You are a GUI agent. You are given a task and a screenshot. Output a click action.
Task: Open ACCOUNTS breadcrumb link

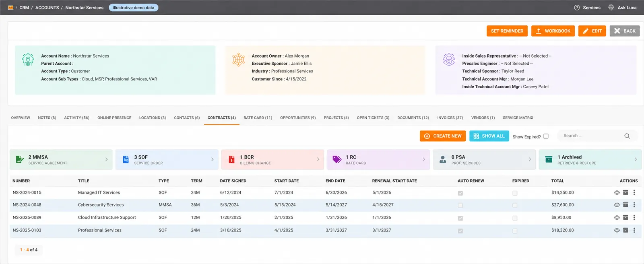47,8
